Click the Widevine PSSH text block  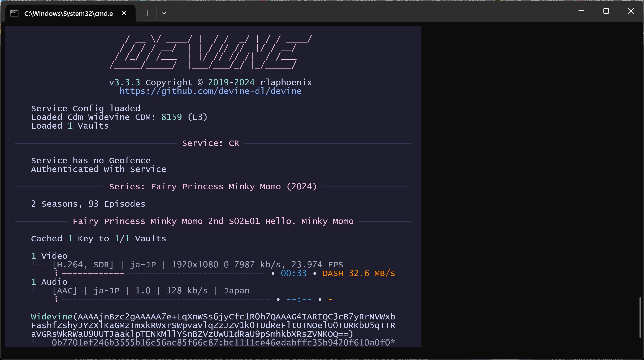[213, 325]
